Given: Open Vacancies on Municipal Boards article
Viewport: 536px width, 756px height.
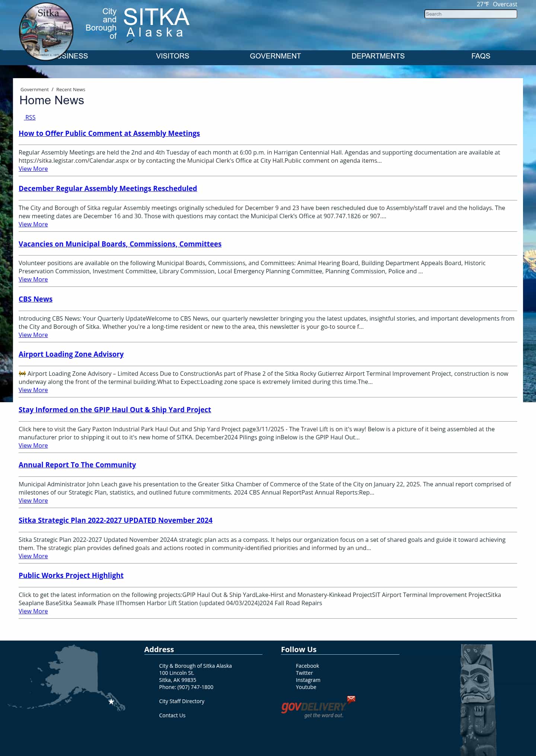Looking at the screenshot, I should pyautogui.click(x=120, y=244).
